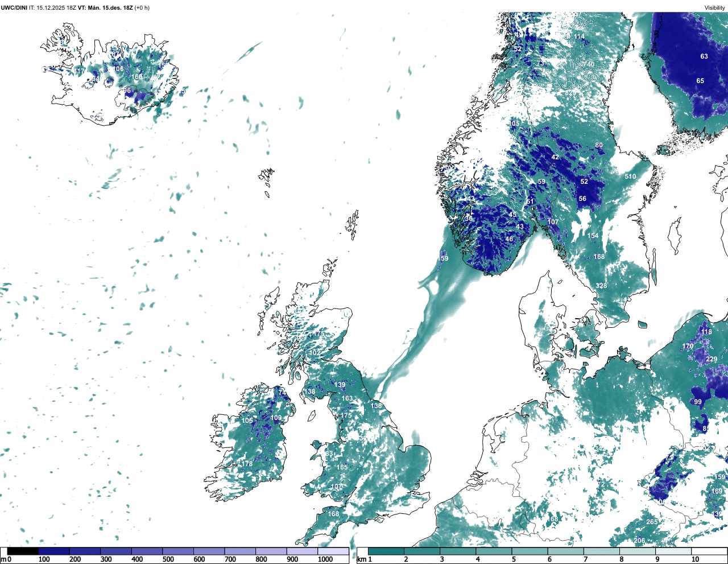
Task: Click the black 0–100 m legend swatch
Action: pos(23,551)
